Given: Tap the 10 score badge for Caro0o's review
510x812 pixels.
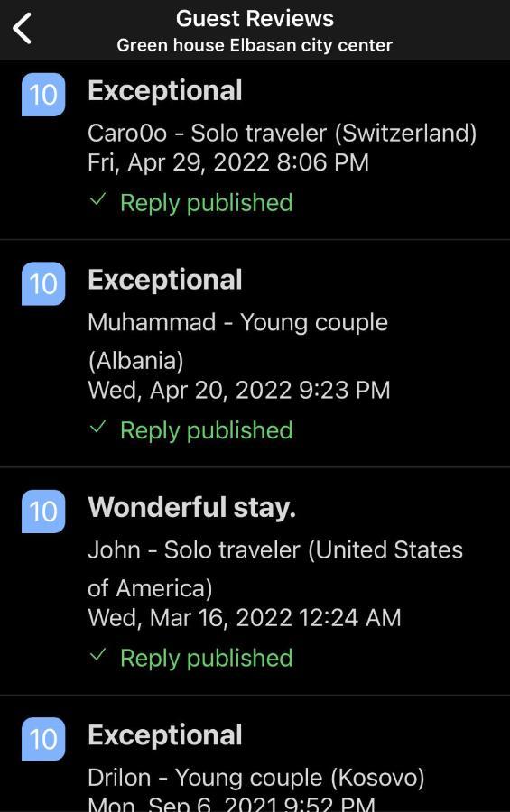Looking at the screenshot, I should 43,95.
